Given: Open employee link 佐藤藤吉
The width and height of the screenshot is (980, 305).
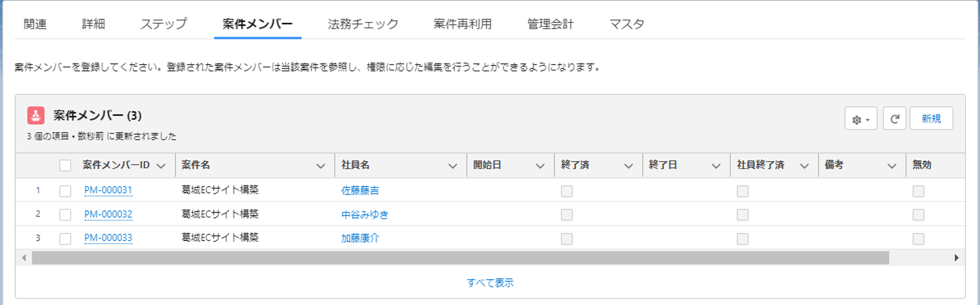Looking at the screenshot, I should tap(360, 191).
